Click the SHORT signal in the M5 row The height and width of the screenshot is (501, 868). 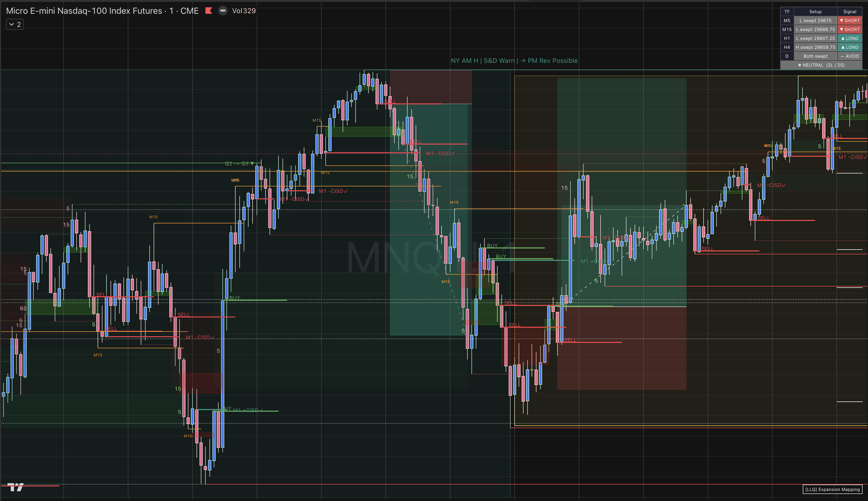click(x=850, y=21)
